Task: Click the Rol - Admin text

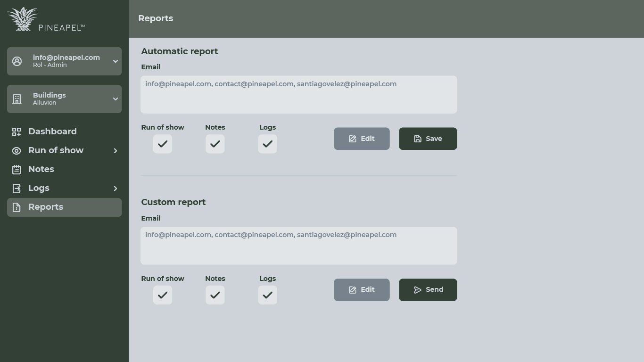Action: [x=50, y=65]
